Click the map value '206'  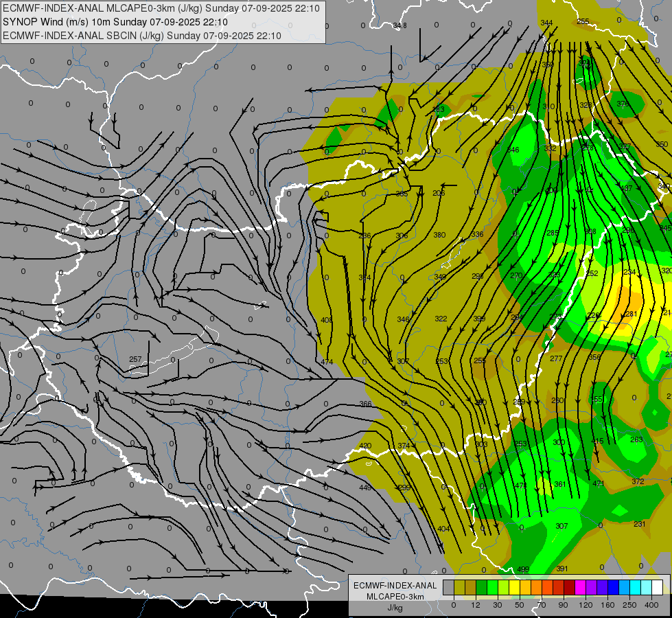coord(439,193)
